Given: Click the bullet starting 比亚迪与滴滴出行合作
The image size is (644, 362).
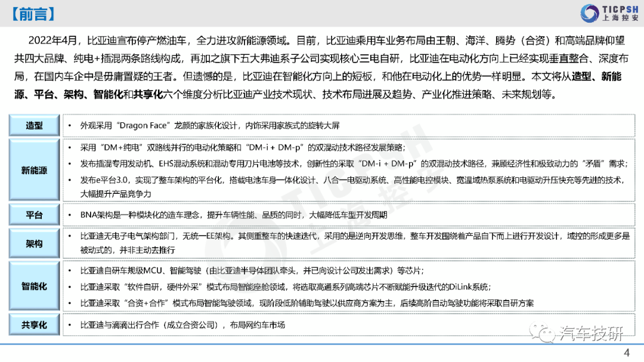Looking at the screenshot, I should (183, 325).
